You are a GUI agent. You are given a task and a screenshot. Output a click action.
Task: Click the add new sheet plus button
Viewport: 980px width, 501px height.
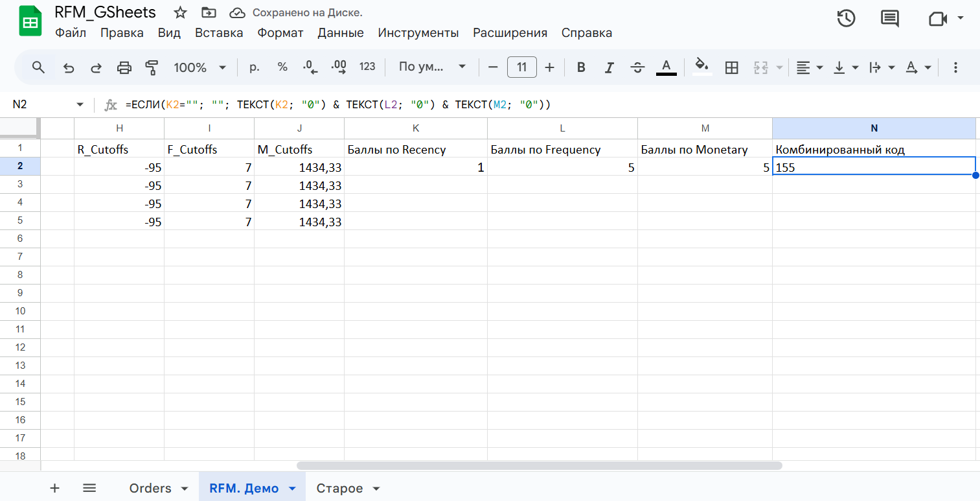pyautogui.click(x=55, y=488)
